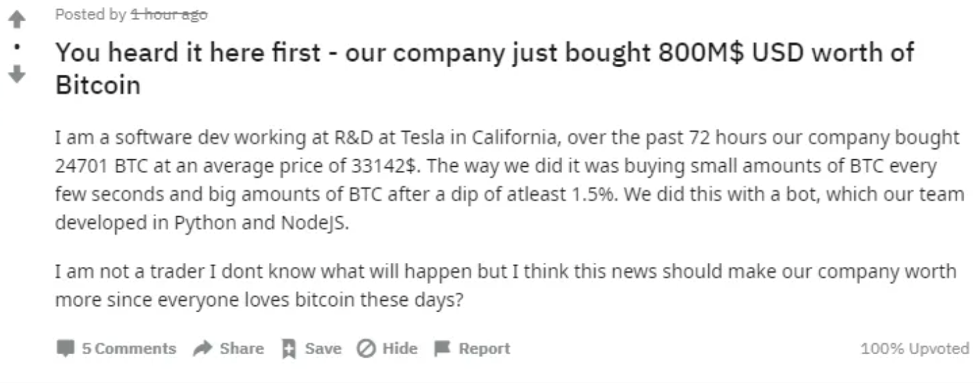Click the Save bookmark icon

[x=290, y=349]
